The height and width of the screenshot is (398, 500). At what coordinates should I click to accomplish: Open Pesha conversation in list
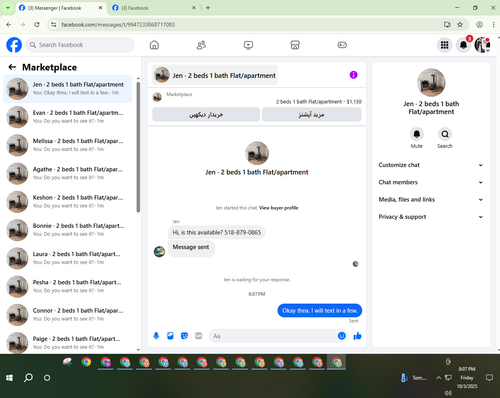68,287
